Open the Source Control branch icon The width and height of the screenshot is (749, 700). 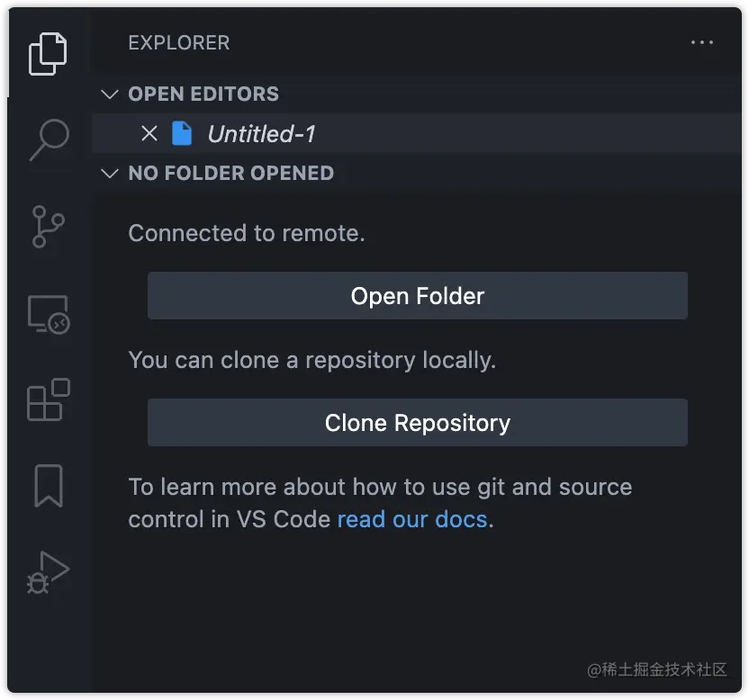click(x=48, y=227)
